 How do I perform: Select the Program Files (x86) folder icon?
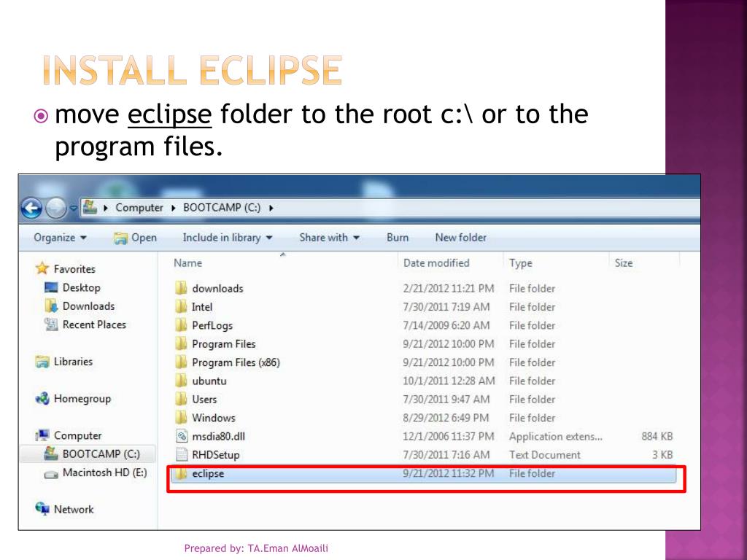pos(181,362)
